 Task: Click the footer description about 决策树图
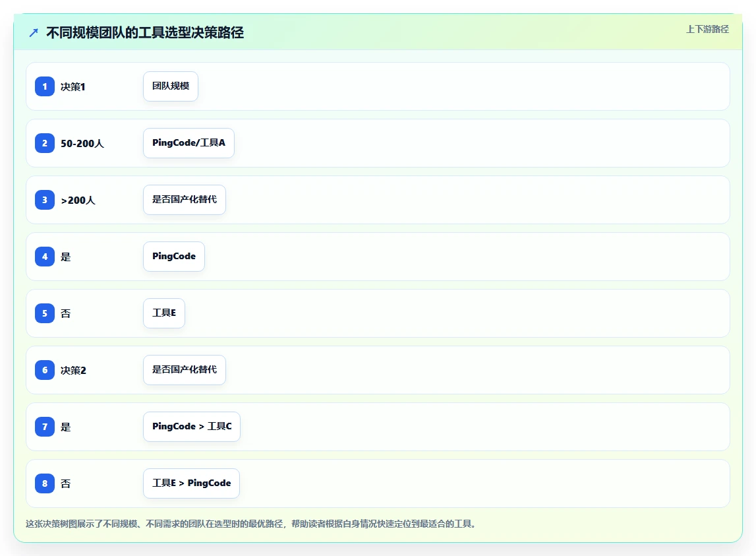[x=252, y=524]
